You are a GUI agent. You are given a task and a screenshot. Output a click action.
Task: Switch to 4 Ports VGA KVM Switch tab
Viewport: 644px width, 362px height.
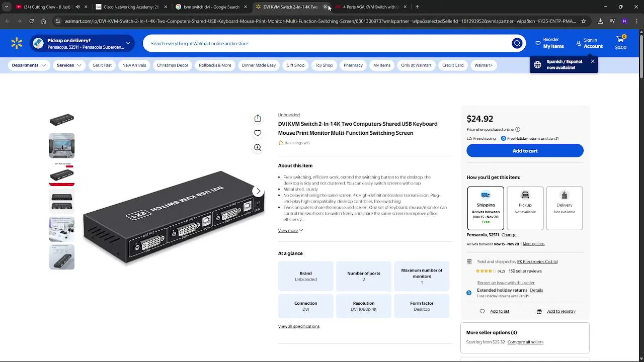coord(371,7)
